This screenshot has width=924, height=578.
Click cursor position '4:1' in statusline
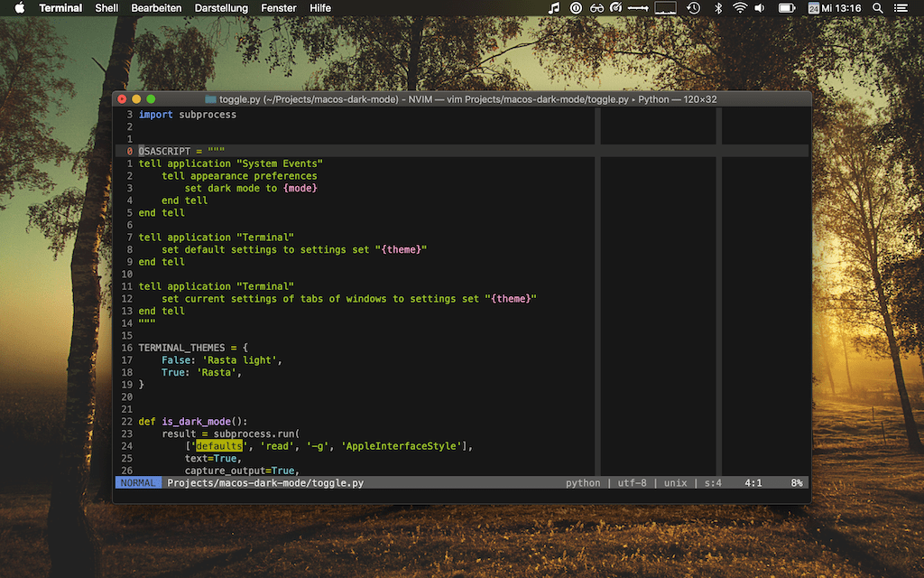click(753, 482)
